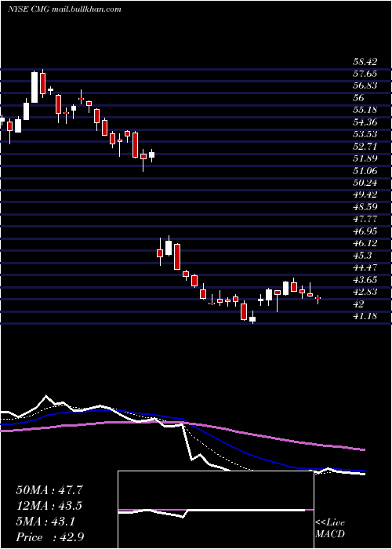Click the 44.47 price axis label
The height and width of the screenshot is (549, 392).
pos(365,267)
